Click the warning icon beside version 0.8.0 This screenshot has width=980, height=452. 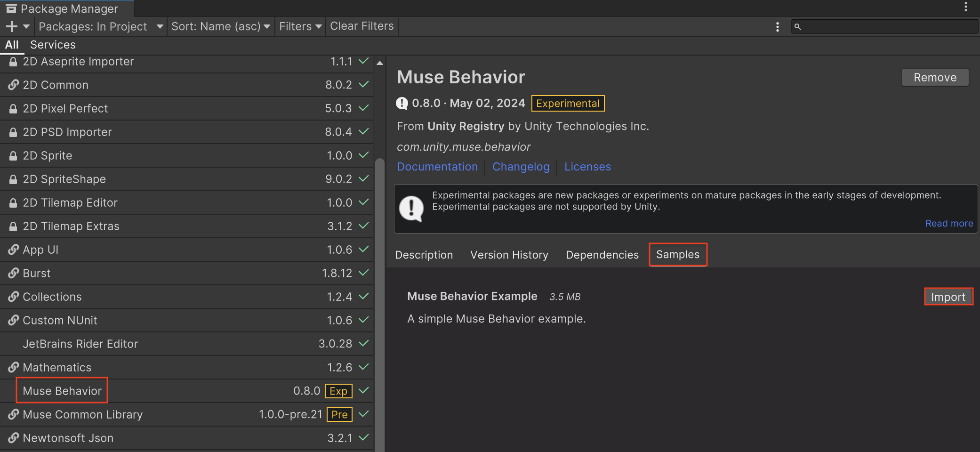point(402,103)
